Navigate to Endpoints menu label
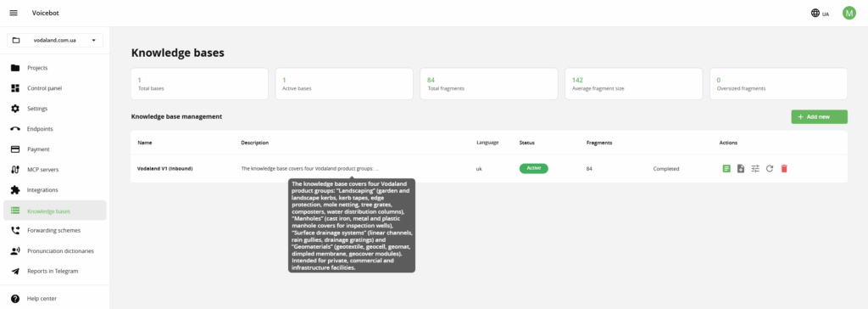 (41, 129)
